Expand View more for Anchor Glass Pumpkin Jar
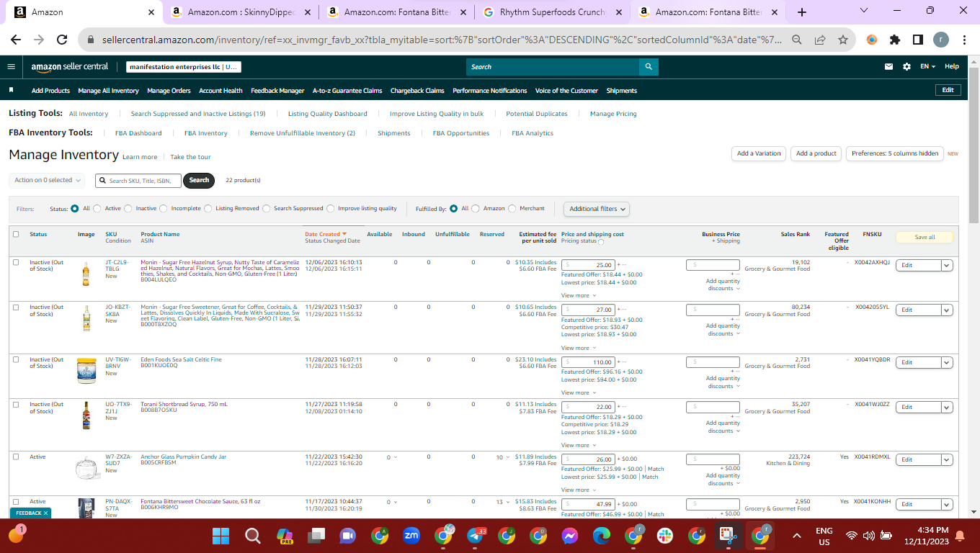Image resolution: width=980 pixels, height=553 pixels. click(x=579, y=490)
